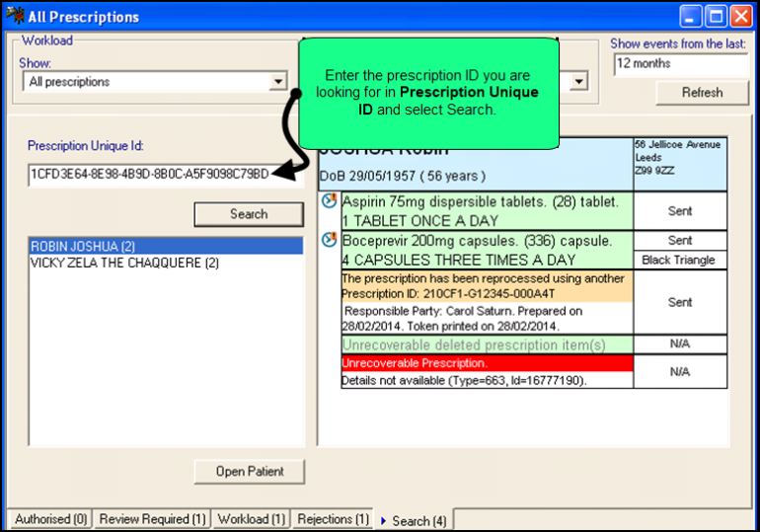Open the Show 'All prescriptions' dropdown
Screen dimensions: 760x532
(278, 82)
